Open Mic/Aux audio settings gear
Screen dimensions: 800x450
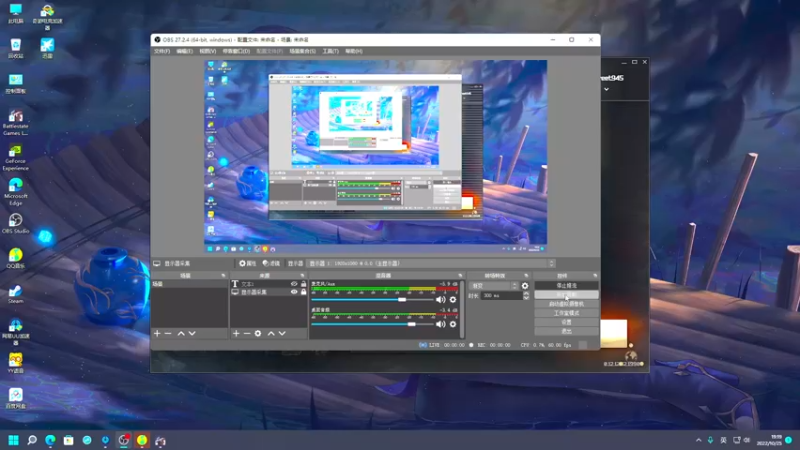pyautogui.click(x=453, y=299)
